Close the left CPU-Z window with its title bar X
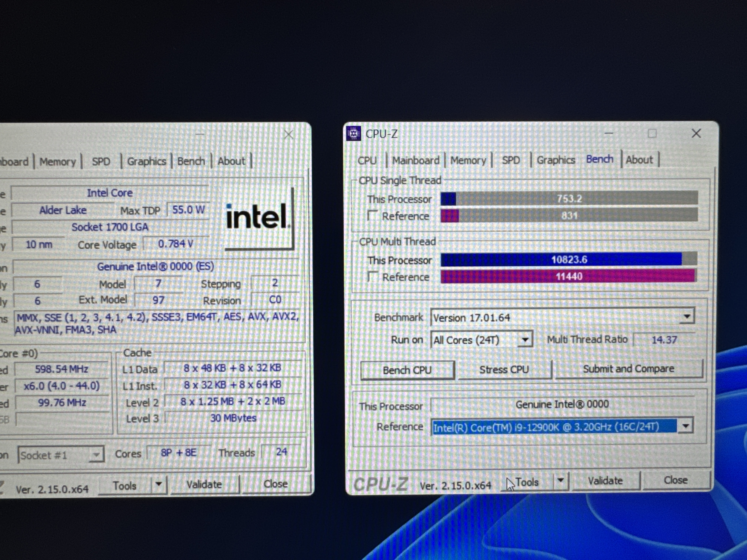 point(288,135)
